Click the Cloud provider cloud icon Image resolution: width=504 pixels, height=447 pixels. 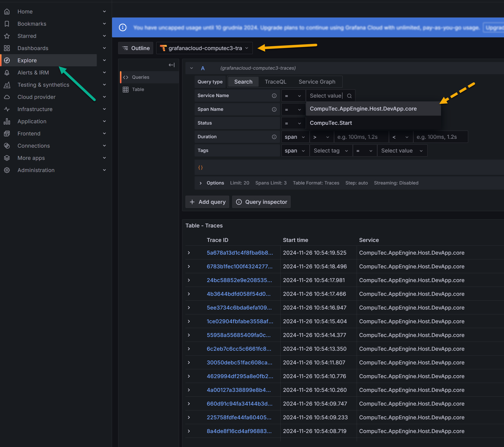[x=7, y=97]
